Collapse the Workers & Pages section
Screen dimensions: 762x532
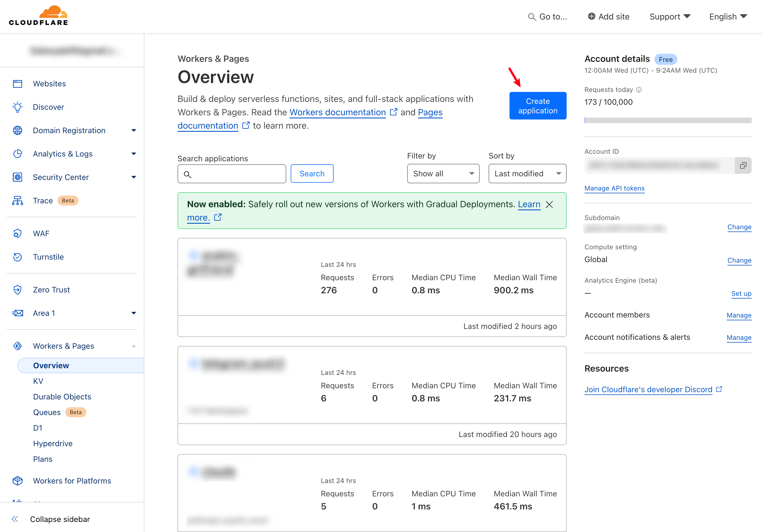coord(134,346)
